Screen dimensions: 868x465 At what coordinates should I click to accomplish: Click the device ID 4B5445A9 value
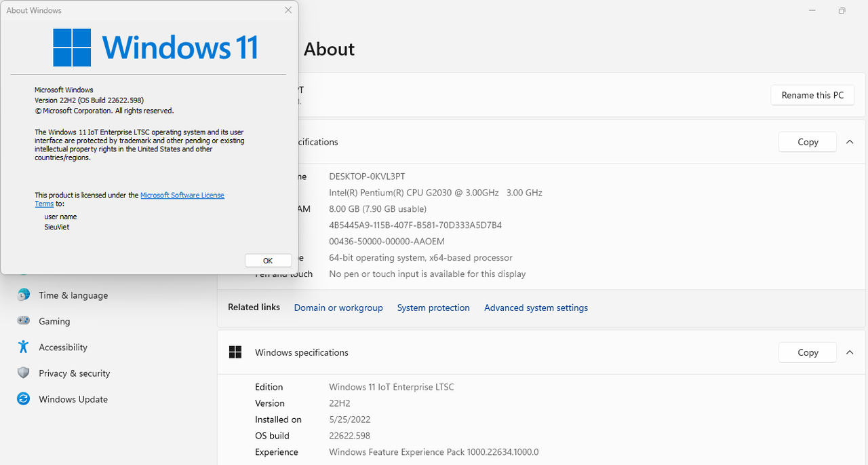pos(415,225)
